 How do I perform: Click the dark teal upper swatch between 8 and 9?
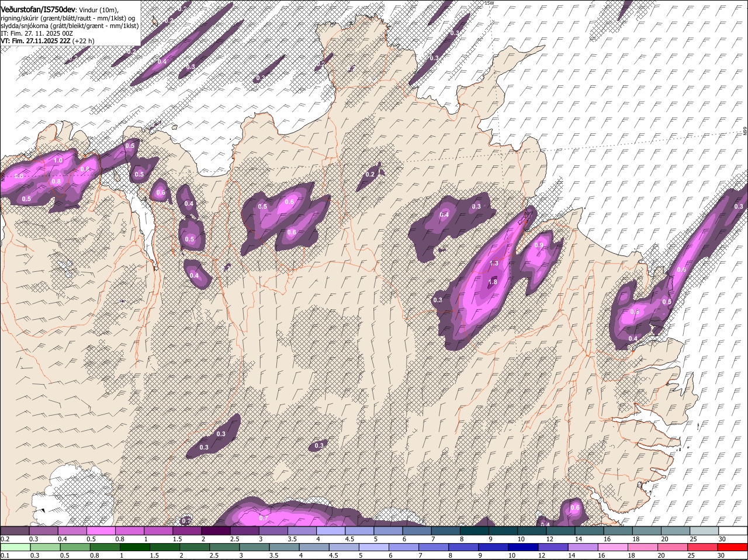475,531
